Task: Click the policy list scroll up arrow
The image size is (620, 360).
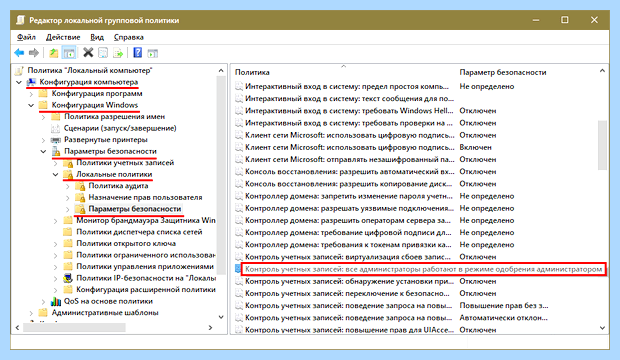Action: [602, 71]
